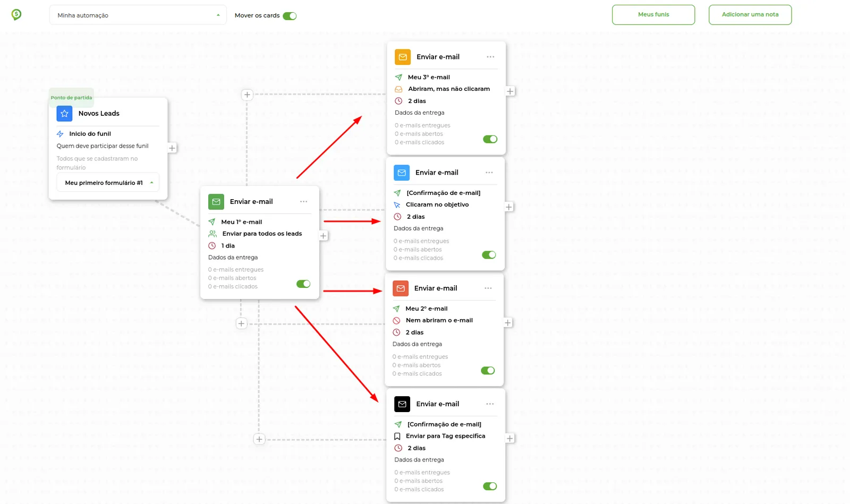This screenshot has width=850, height=504.
Task: Click the people icon by Enviar para todos os leads
Action: [212, 234]
